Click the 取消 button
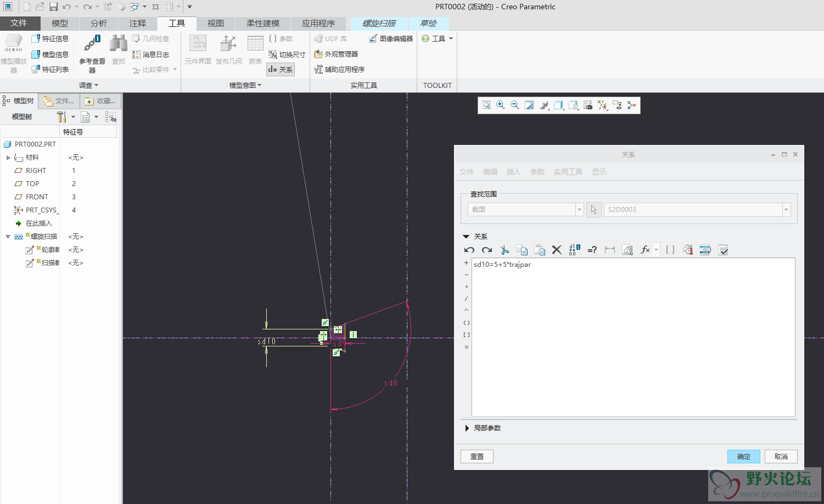The width and height of the screenshot is (824, 504). [781, 457]
